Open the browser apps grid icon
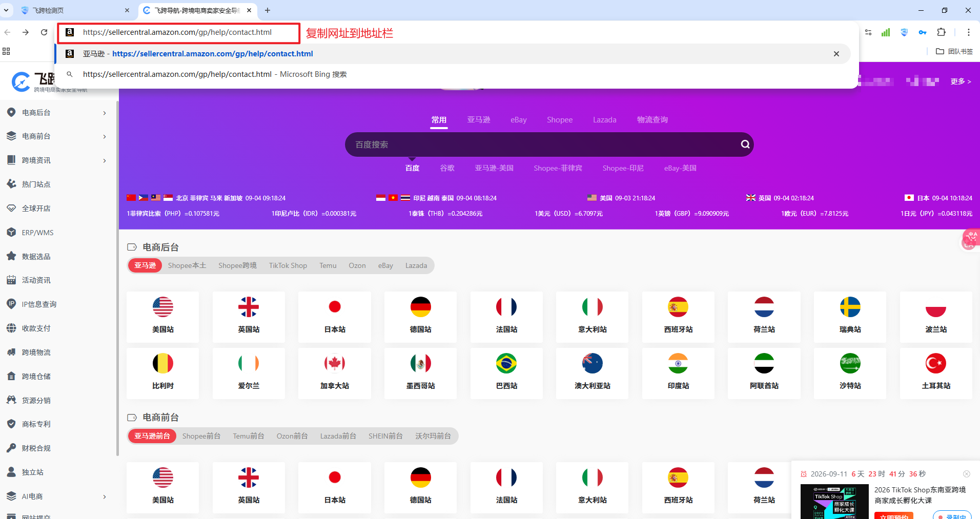980x519 pixels. [x=6, y=51]
